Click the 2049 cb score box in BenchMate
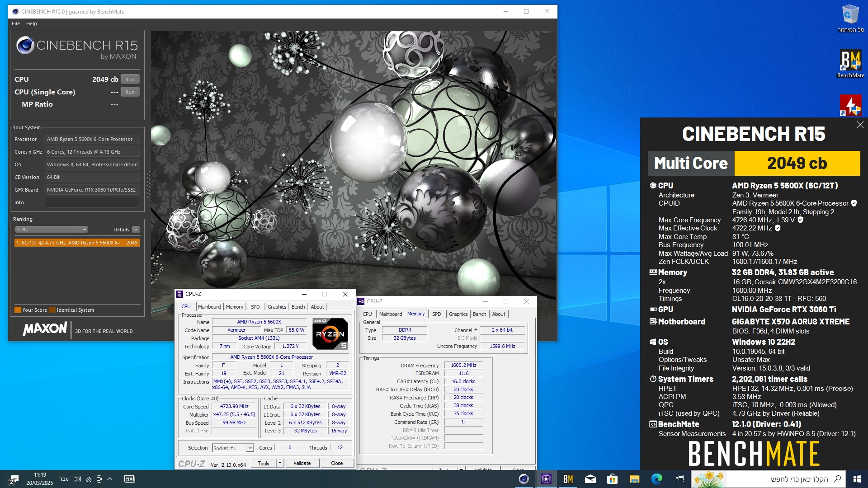 coord(797,163)
